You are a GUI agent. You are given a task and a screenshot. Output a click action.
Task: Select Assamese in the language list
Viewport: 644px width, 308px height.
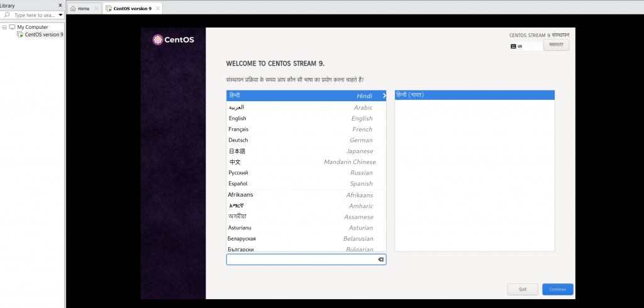(306, 217)
